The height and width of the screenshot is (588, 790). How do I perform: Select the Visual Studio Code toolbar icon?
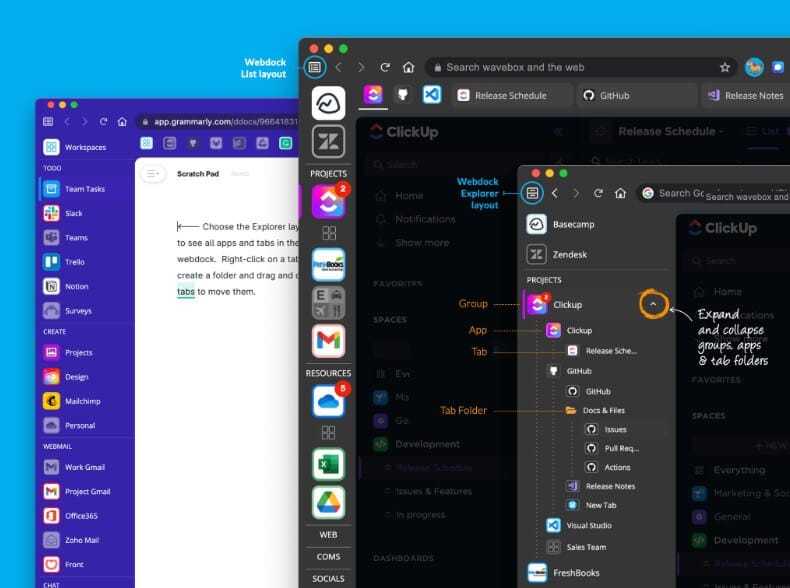(432, 95)
